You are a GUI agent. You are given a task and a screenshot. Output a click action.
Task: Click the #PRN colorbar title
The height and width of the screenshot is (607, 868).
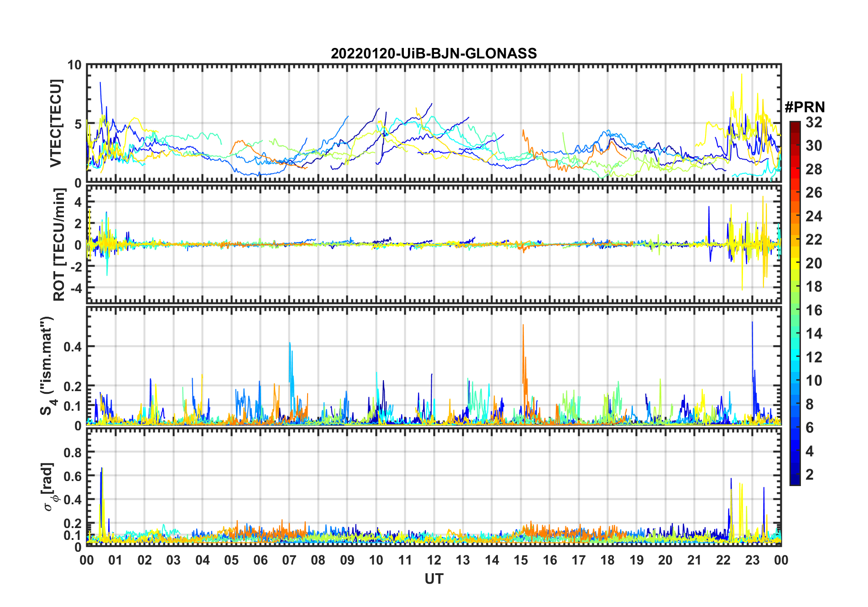point(805,107)
